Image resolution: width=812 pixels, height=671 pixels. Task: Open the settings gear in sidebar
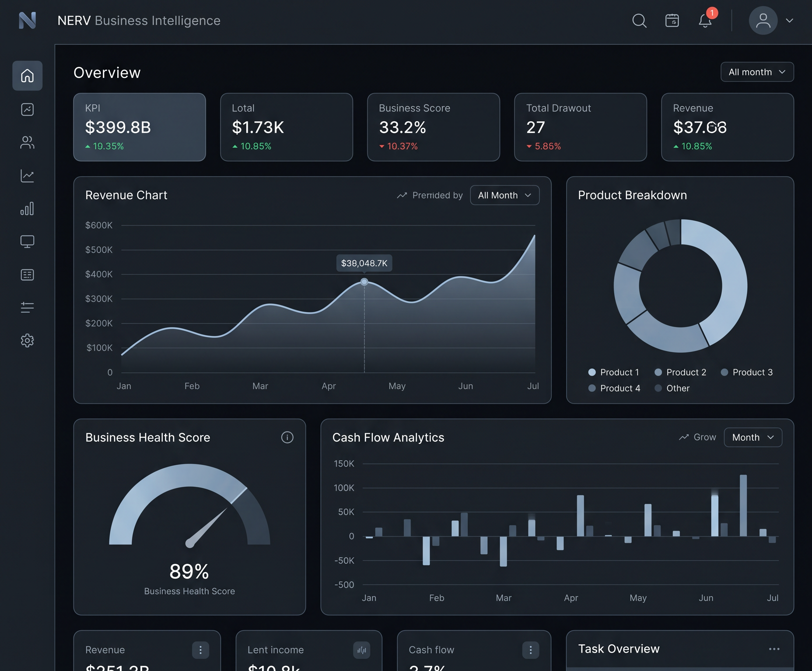27,341
